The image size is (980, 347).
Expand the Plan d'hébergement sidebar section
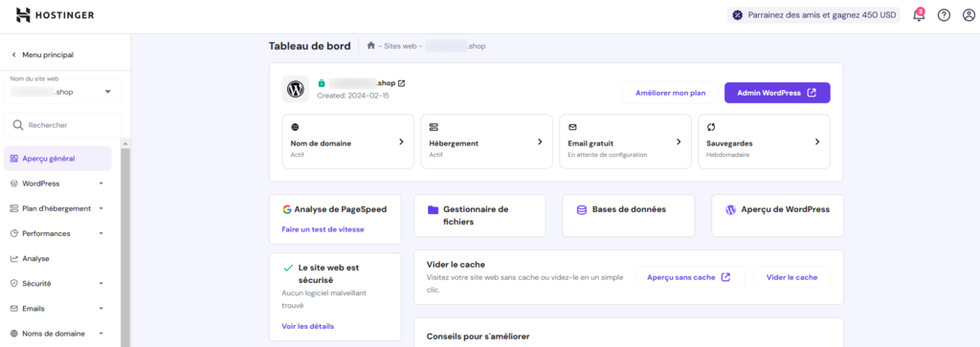click(x=100, y=208)
